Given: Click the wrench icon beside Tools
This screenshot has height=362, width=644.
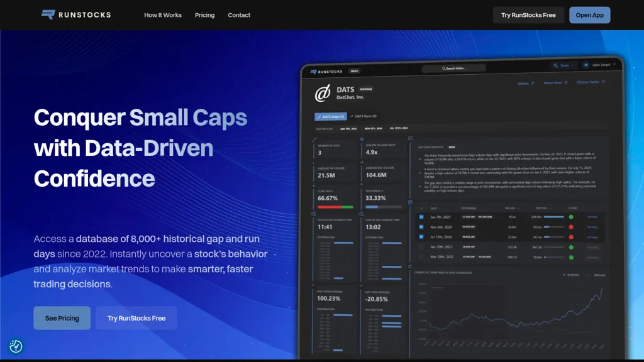Looking at the screenshot, I should (556, 65).
